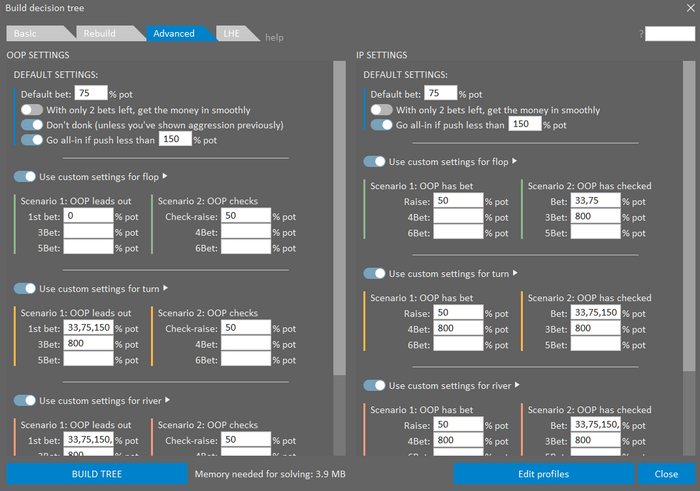Click IP river Raise field
Screen dimensions: 700x491
click(458, 425)
